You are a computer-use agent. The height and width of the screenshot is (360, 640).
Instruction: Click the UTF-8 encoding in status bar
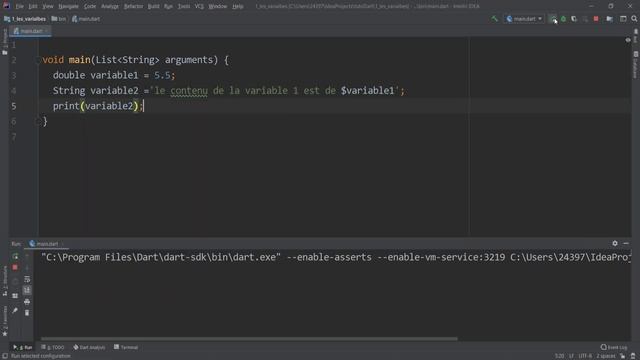(585, 356)
